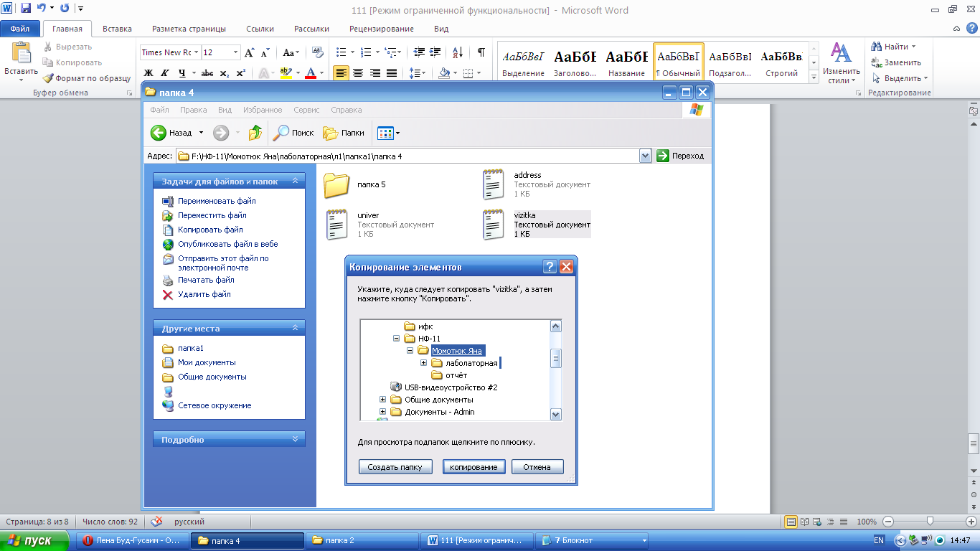980x551 pixels.
Task: Switch to the Рецензирование tab
Action: [382, 29]
